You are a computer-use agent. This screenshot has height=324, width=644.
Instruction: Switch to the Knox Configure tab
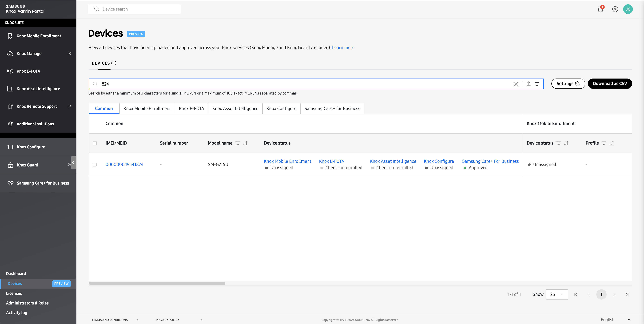pyautogui.click(x=281, y=108)
